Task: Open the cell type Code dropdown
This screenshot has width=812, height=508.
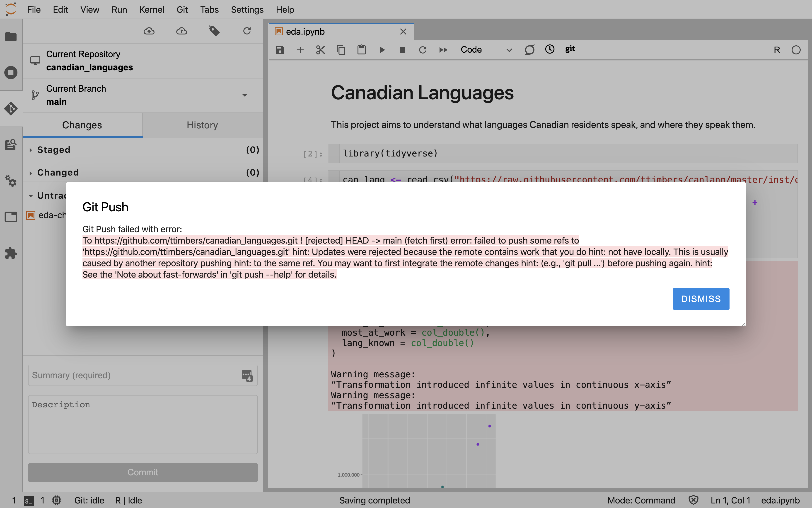Action: coord(486,50)
